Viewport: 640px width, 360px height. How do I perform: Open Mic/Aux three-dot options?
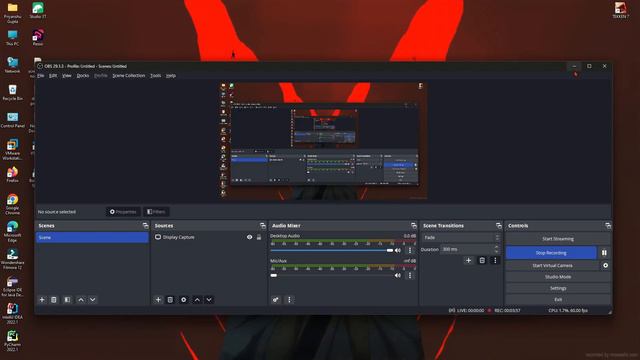(410, 276)
